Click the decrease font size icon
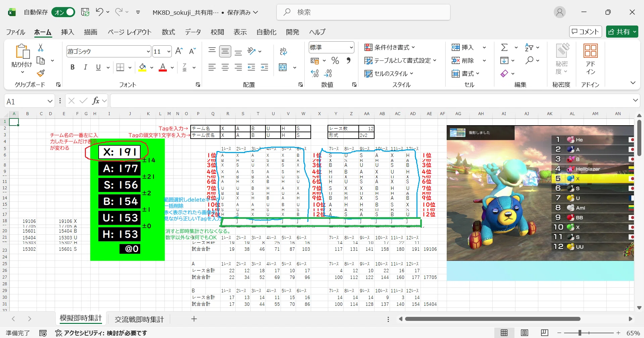644x338 pixels. click(192, 51)
